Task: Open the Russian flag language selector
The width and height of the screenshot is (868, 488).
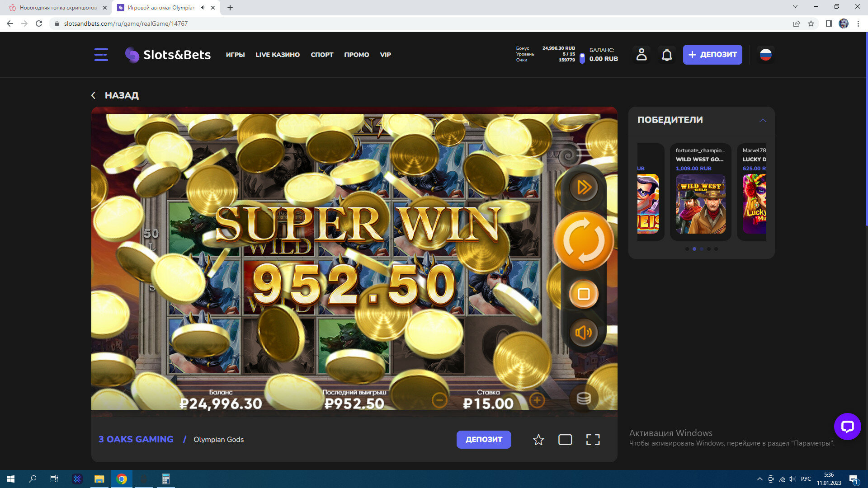Action: 765,55
